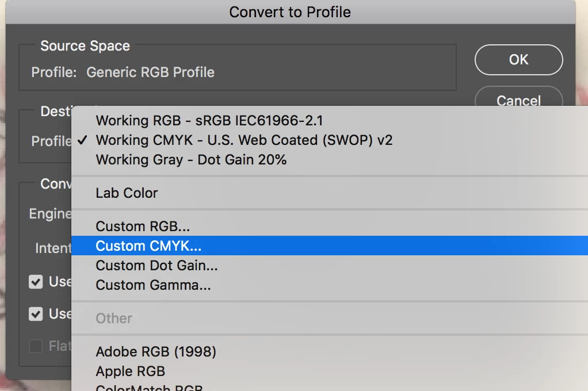Viewport: 588px width, 391px height.
Task: Click the disabled Flatten checkbox
Action: tap(36, 346)
